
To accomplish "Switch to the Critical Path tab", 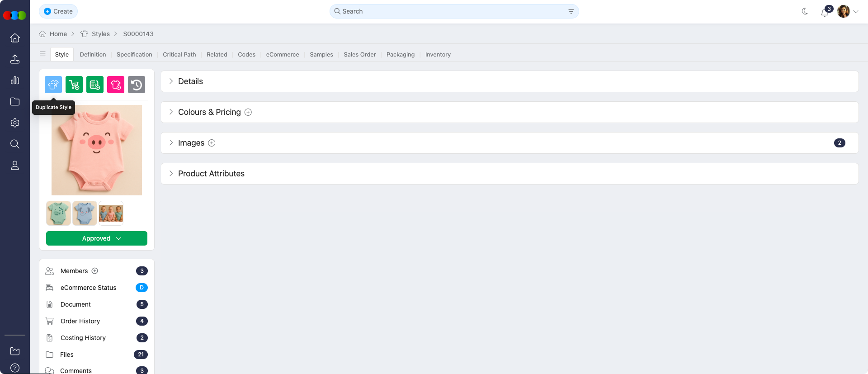I will click(179, 54).
